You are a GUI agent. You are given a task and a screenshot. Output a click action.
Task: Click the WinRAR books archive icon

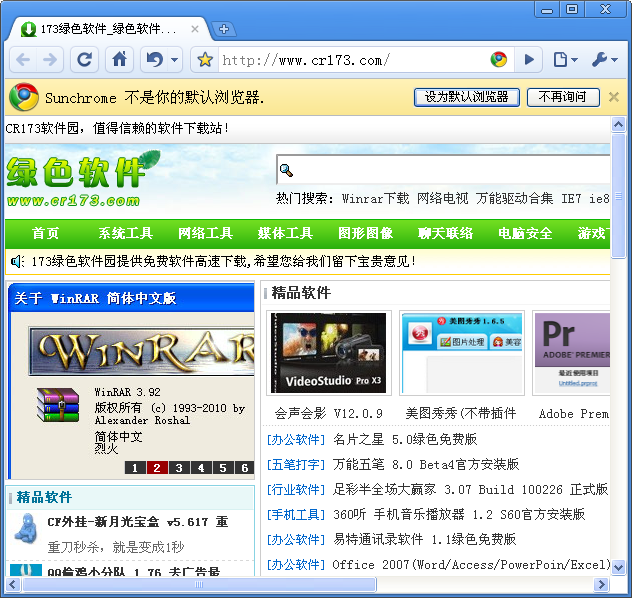click(58, 405)
